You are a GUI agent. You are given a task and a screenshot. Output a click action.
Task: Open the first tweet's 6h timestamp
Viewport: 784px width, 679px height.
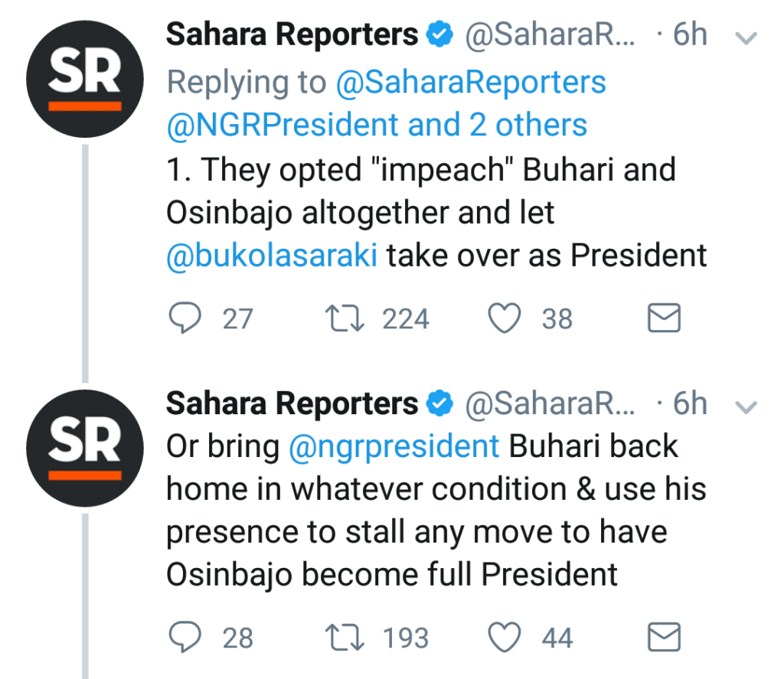(690, 35)
